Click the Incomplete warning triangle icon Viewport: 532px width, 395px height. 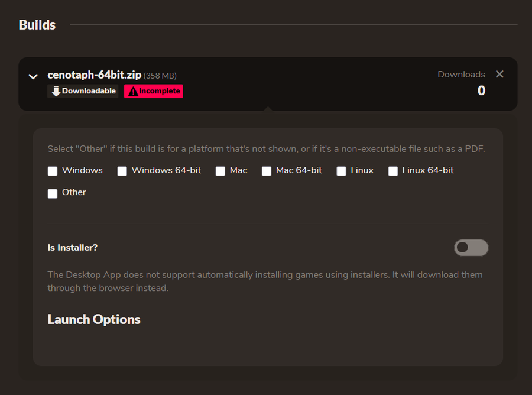coord(133,91)
